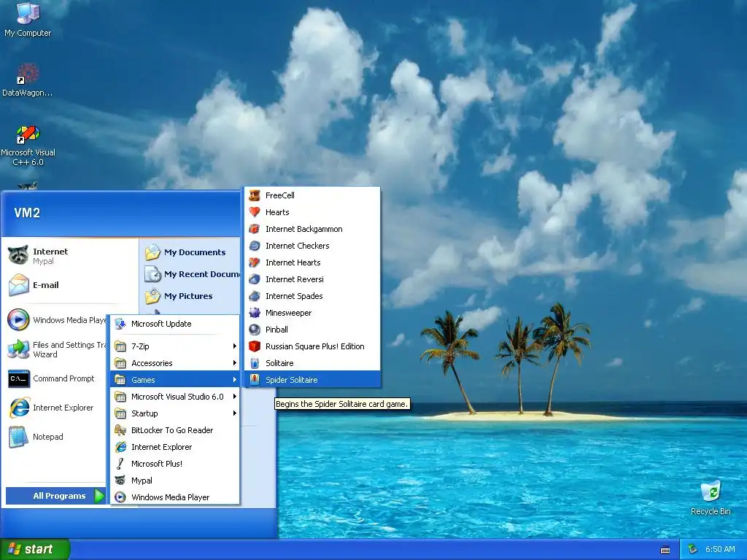Click the on-screen keyboard tray icon
This screenshot has height=560, width=747.
tap(665, 550)
